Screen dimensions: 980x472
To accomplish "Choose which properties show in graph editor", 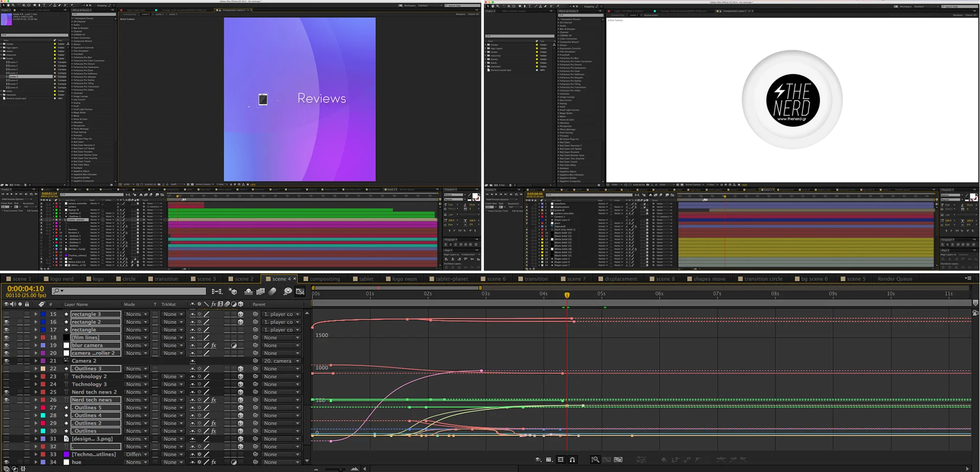I will pos(537,460).
